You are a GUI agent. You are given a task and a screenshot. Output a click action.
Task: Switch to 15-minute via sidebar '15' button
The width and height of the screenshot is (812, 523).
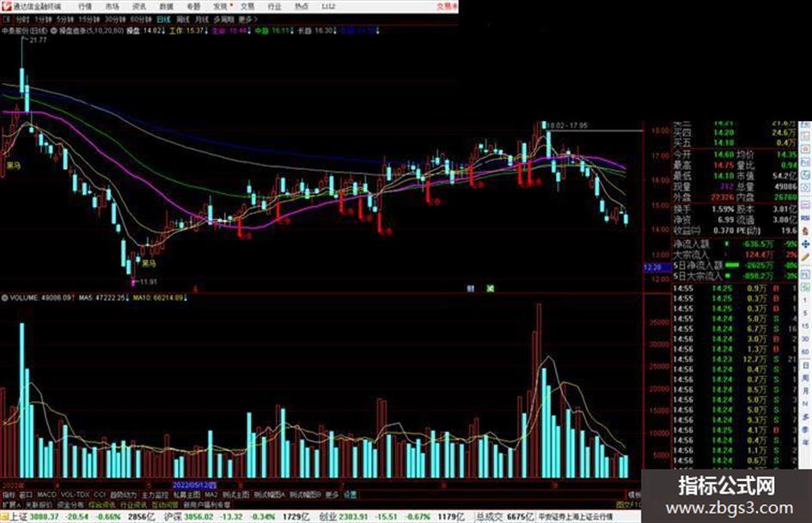pos(805,325)
